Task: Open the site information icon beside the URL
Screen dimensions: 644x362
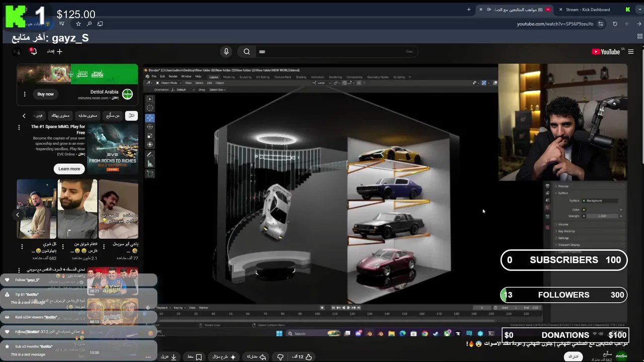Action: [601, 24]
